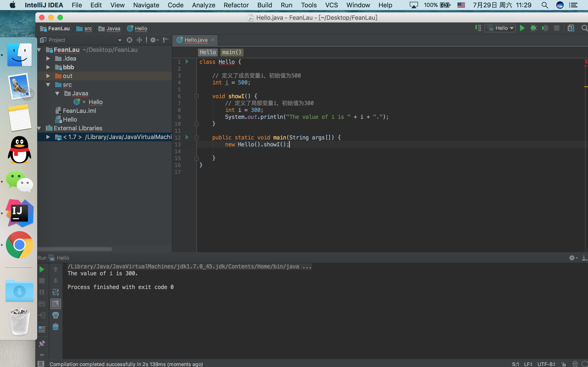Click the Search Everywhere magnifier icon
The width and height of the screenshot is (588, 367).
tap(584, 28)
